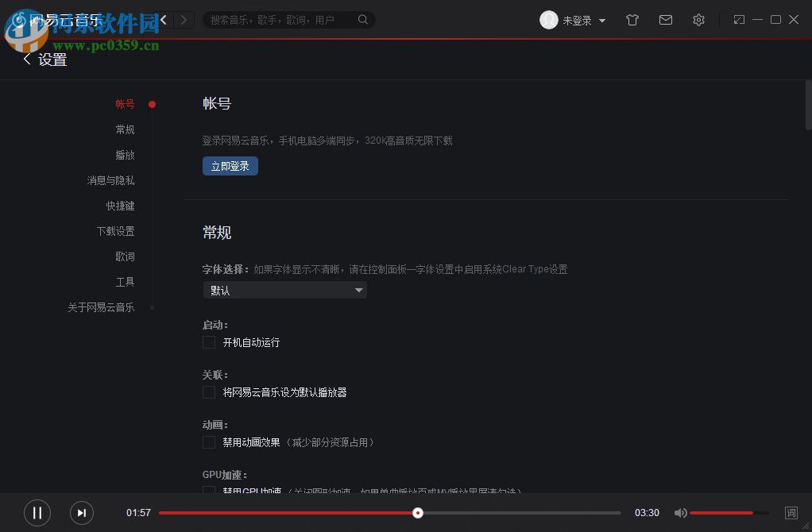Expand the account menu next to 未登录
The image size is (812, 532).
[x=602, y=20]
